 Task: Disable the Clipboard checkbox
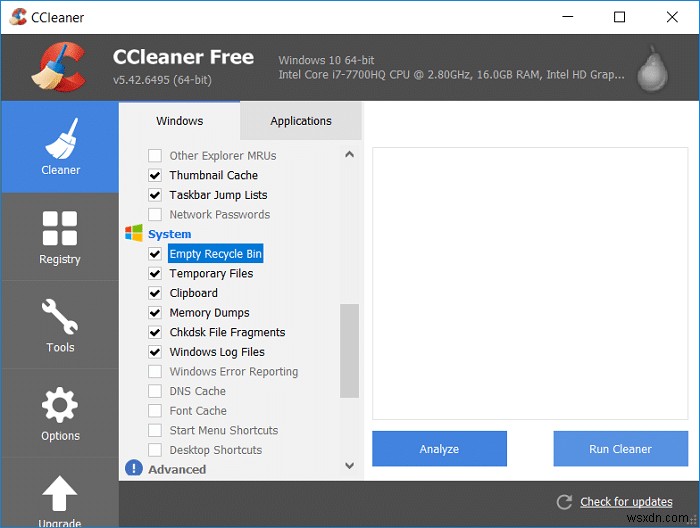point(155,293)
